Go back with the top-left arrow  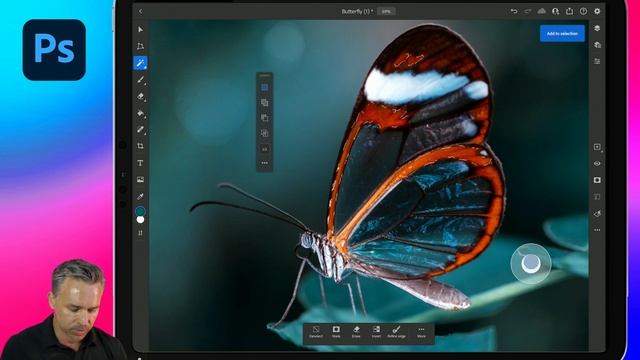(x=141, y=11)
